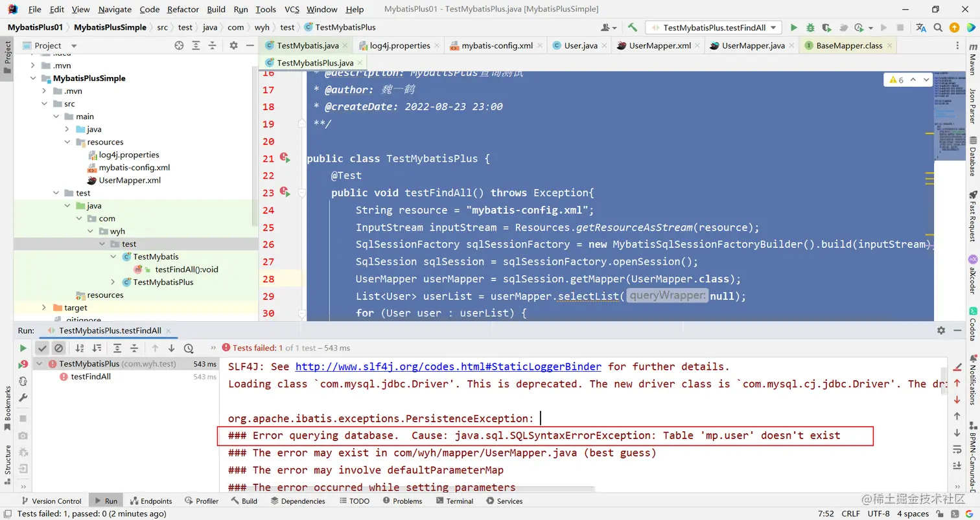
Task: Expand the target folder
Action: (x=44, y=308)
